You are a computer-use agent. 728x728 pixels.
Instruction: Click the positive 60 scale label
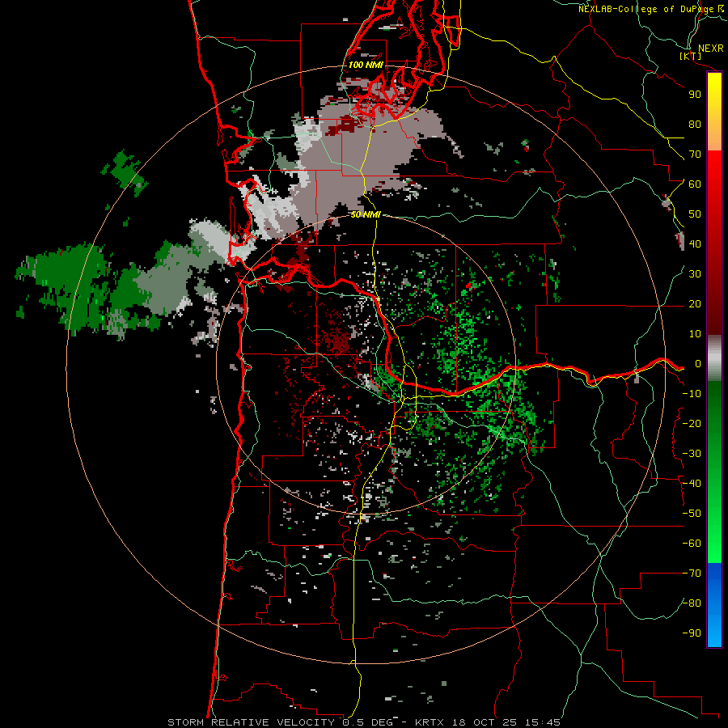tap(695, 184)
